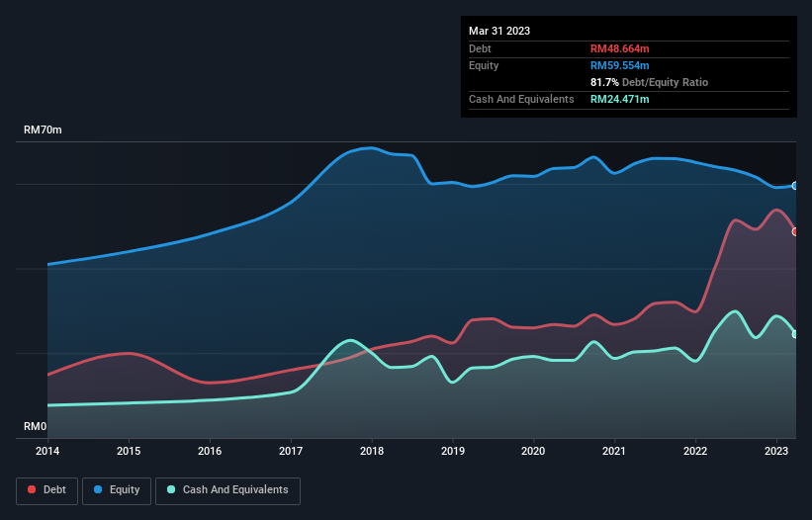Screen dimensions: 812x520
Task: Click the 2017 x-axis label
Action: [291, 451]
